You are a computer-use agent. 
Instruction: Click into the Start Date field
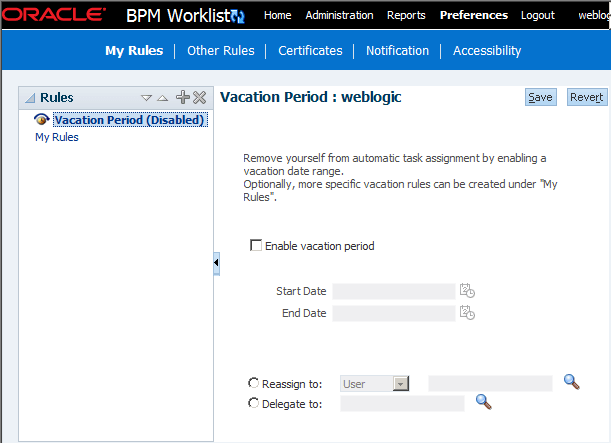[394, 291]
